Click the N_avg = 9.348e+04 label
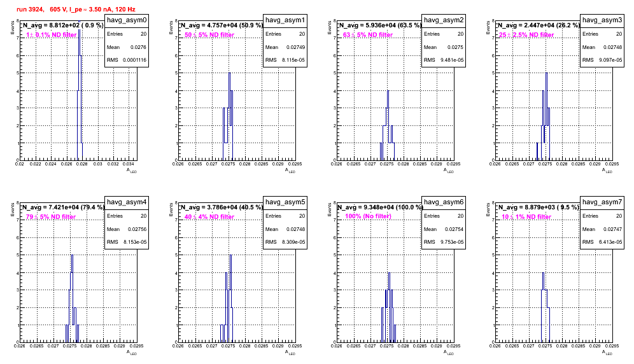Viewport: 634px width, 364px height. 380,207
